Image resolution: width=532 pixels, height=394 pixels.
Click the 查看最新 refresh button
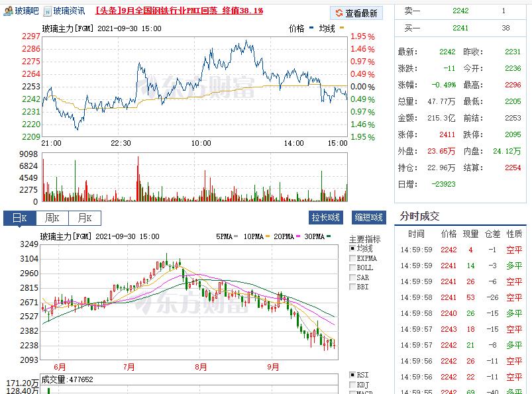click(x=356, y=13)
